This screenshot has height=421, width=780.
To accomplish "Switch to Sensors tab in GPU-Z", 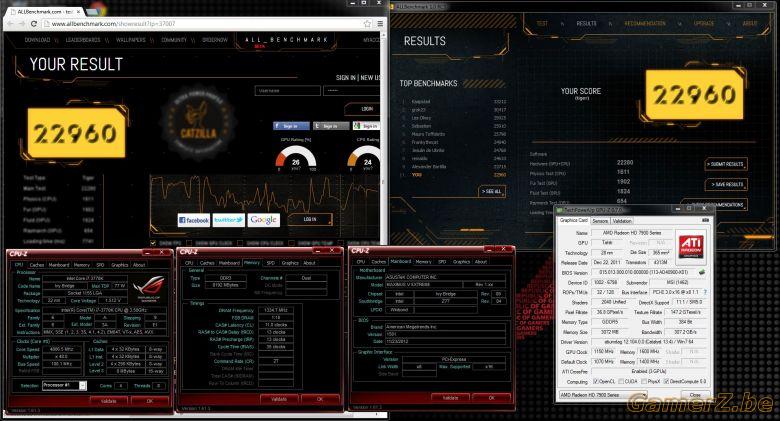I will [600, 220].
